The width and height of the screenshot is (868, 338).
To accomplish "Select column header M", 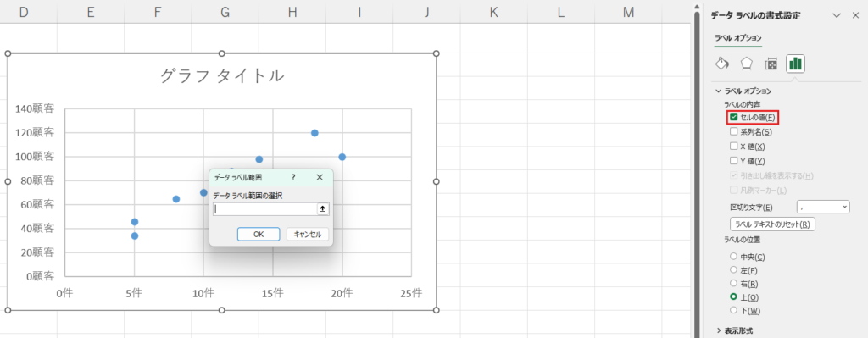I will (x=628, y=12).
